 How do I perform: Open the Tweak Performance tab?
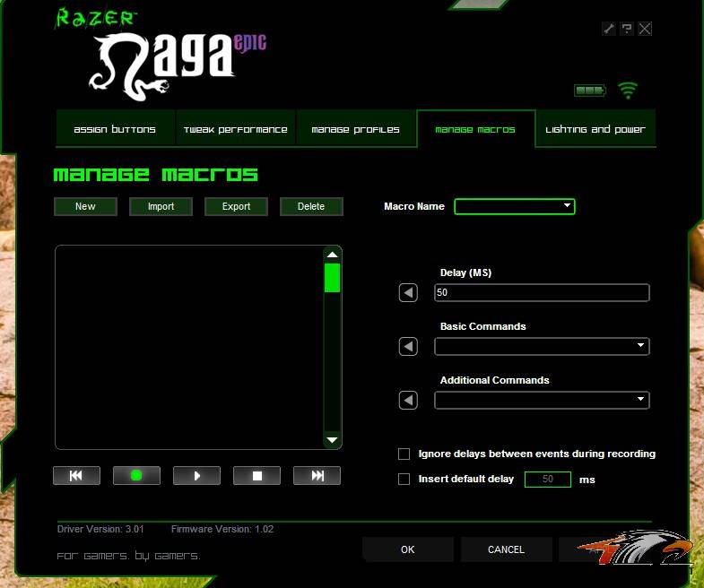tap(235, 129)
